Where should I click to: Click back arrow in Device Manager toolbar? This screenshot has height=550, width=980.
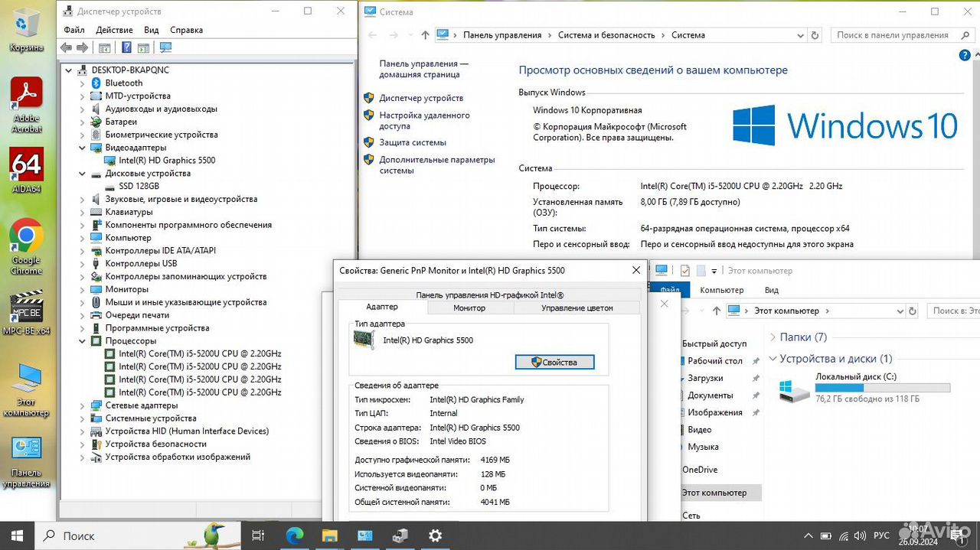coord(66,47)
